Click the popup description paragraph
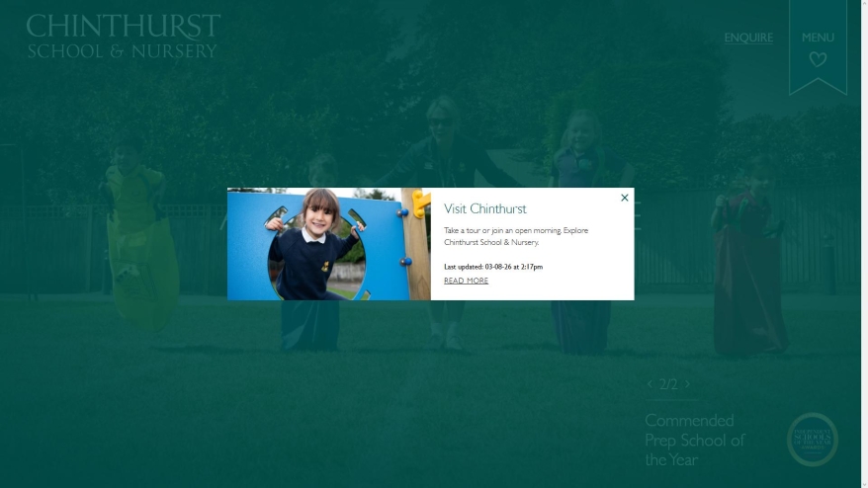The width and height of the screenshot is (868, 488). coord(516,236)
